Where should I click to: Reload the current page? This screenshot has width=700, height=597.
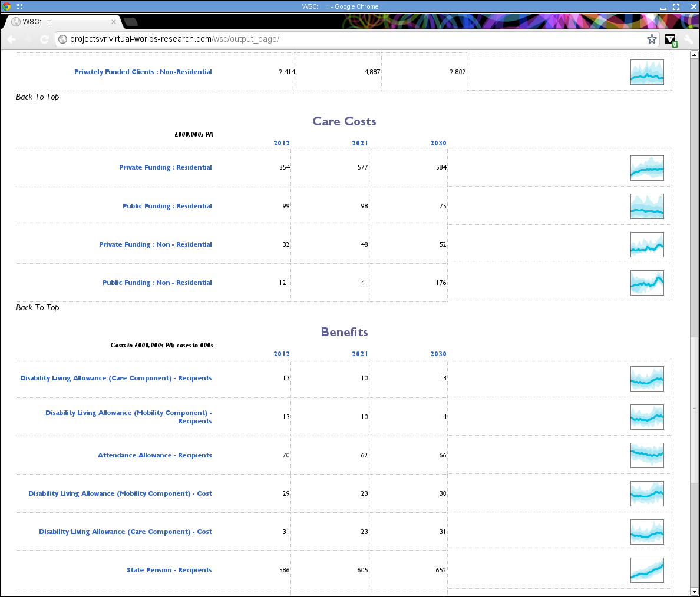tap(45, 39)
